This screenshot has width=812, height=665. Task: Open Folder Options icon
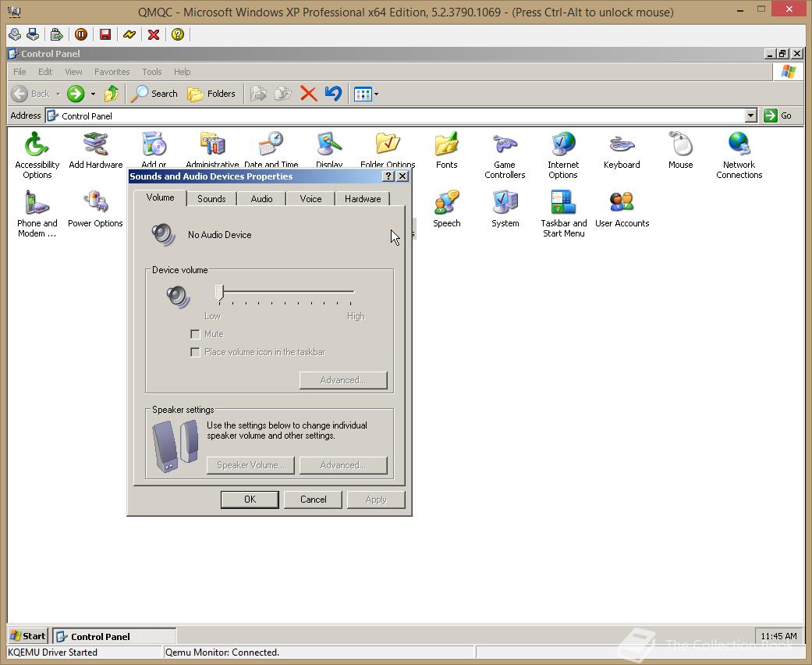click(388, 149)
